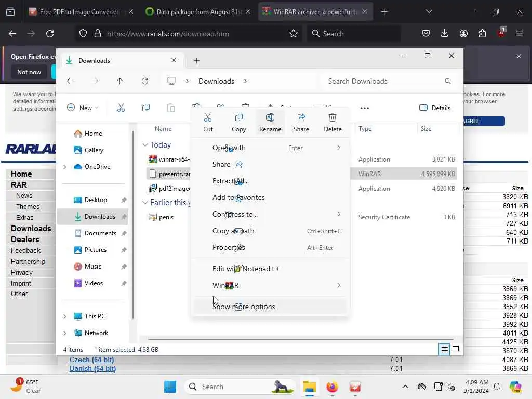Click the Explorer toolbar Copy icon

pyautogui.click(x=146, y=108)
